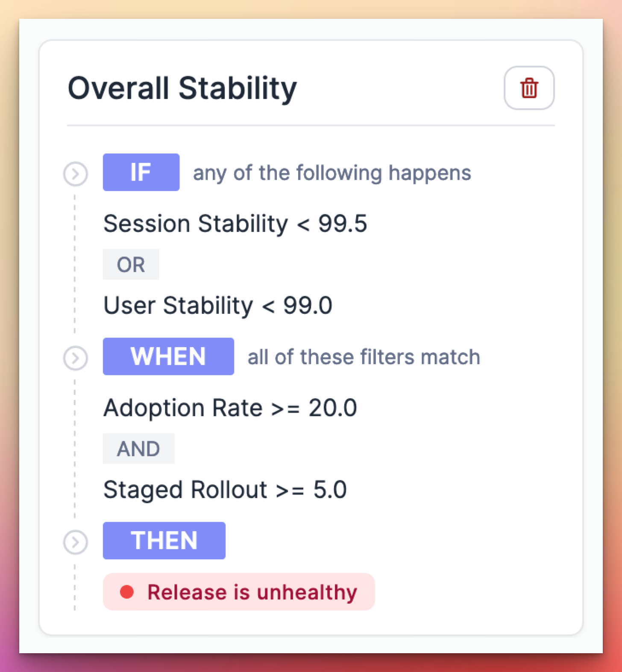Click the 20.0 adoption rate value
The height and width of the screenshot is (672, 622).
(333, 408)
